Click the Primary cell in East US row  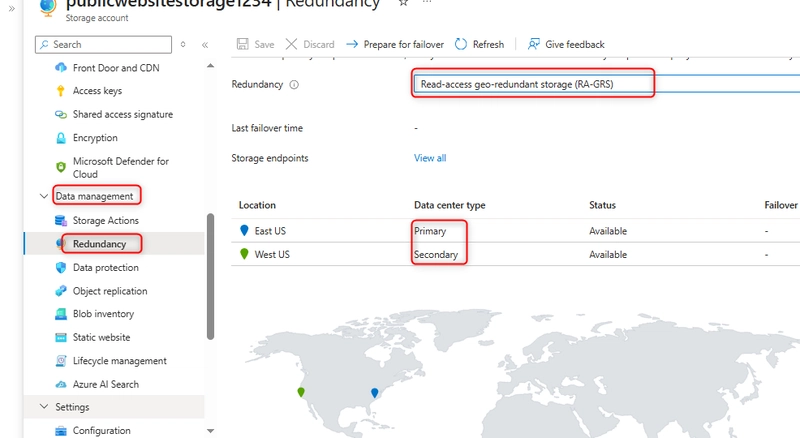pos(430,231)
